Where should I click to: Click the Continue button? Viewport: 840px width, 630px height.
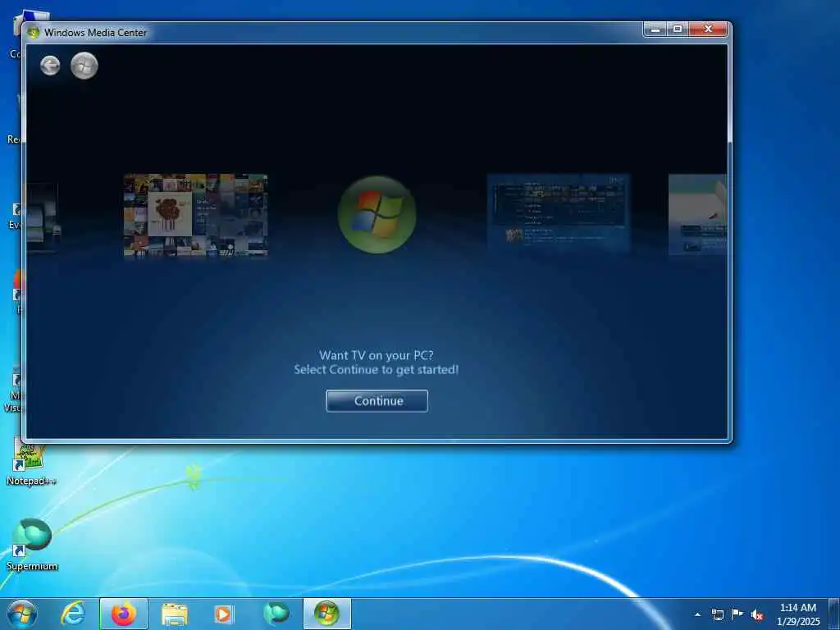coord(377,400)
